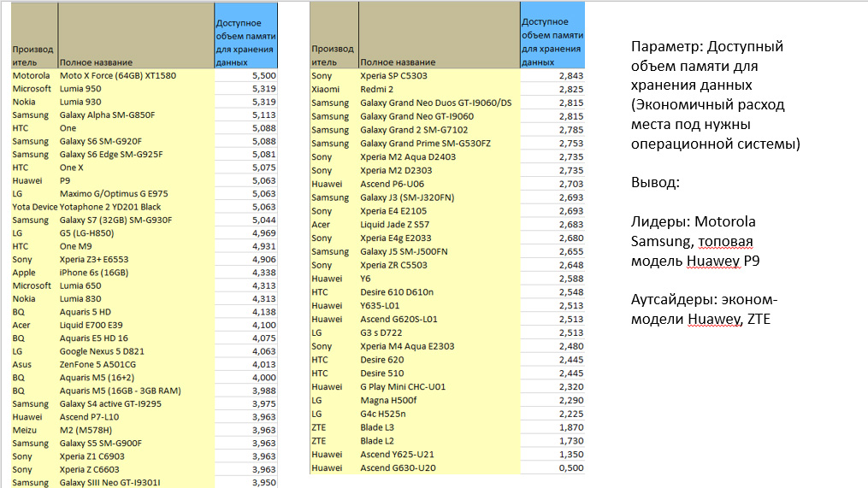This screenshot has height=488, width=868.
Task: Select the value 5,113
Action: [x=245, y=115]
